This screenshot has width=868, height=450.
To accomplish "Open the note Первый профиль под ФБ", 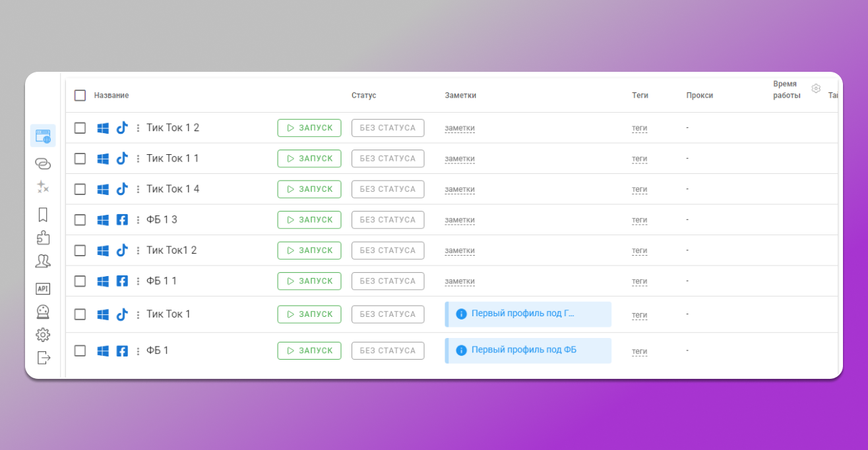I will click(x=524, y=351).
